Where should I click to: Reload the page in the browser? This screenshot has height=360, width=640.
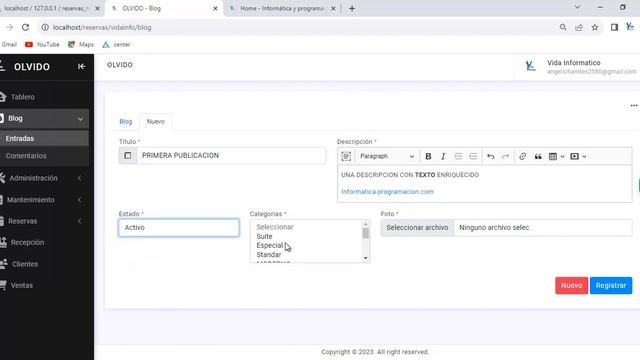(x=25, y=27)
